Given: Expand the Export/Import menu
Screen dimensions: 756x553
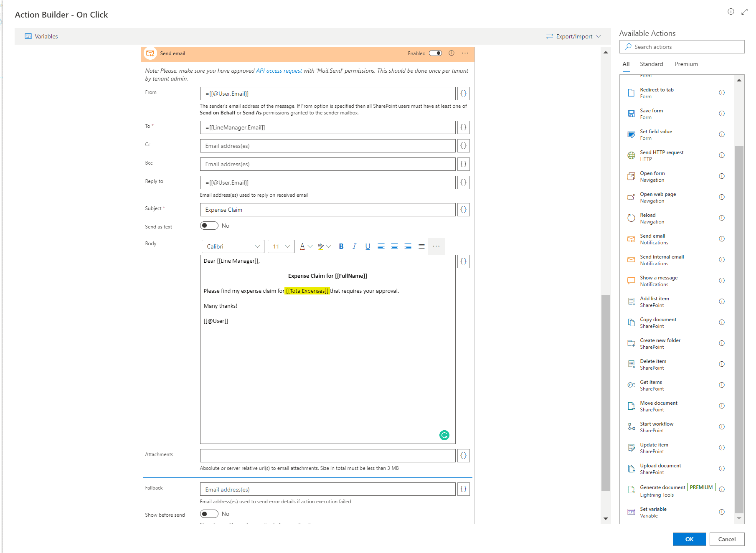Looking at the screenshot, I should 573,36.
